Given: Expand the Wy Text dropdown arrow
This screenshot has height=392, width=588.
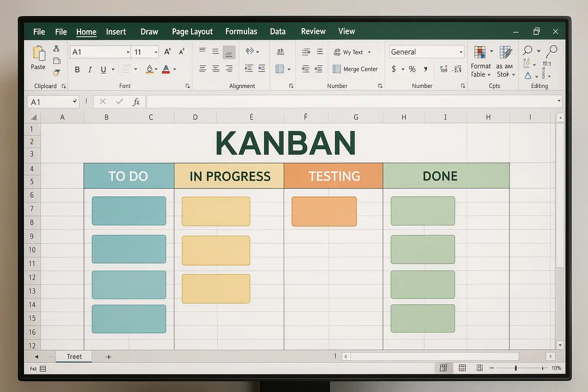Looking at the screenshot, I should pyautogui.click(x=369, y=52).
